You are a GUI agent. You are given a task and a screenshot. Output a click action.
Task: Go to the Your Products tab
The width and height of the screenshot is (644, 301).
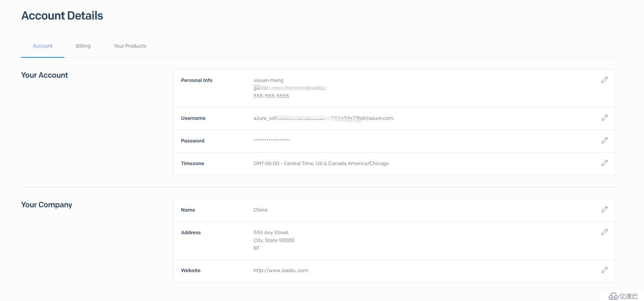130,46
